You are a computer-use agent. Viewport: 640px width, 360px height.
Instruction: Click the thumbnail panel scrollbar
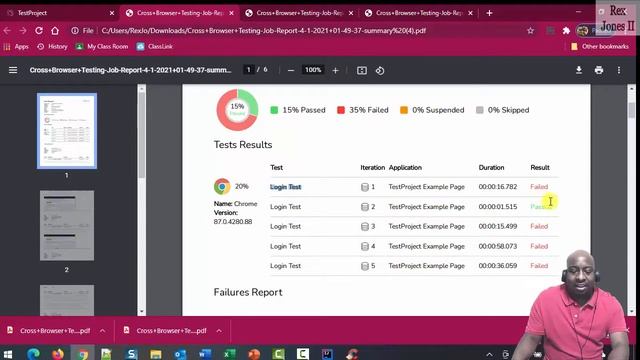(x=142, y=135)
